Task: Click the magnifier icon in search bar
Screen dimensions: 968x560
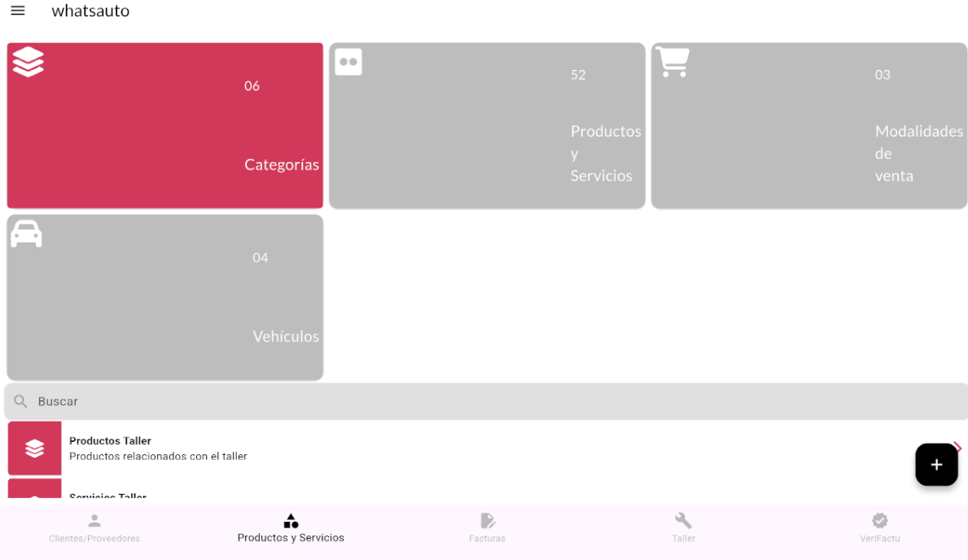Action: 20,401
